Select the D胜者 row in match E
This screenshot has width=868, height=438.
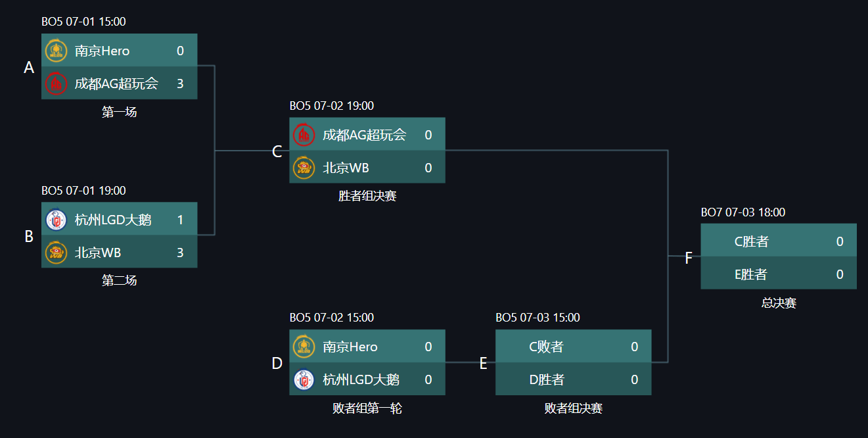point(574,379)
